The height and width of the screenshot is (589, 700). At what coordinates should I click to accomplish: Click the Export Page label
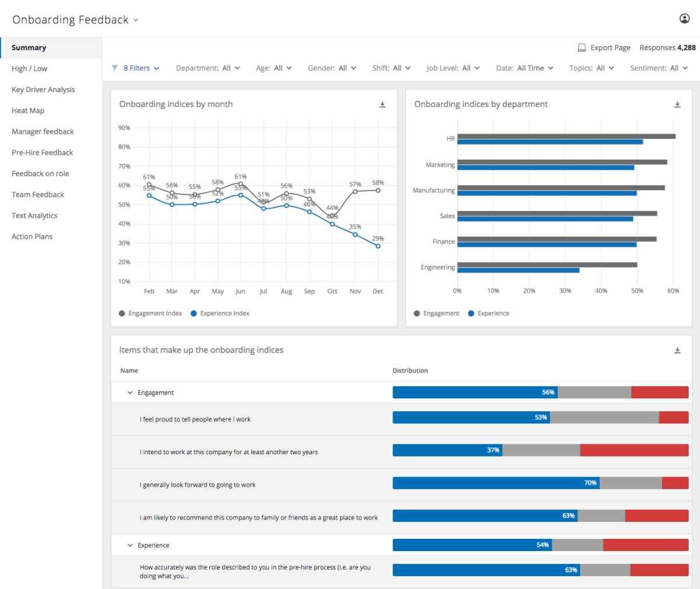[610, 47]
